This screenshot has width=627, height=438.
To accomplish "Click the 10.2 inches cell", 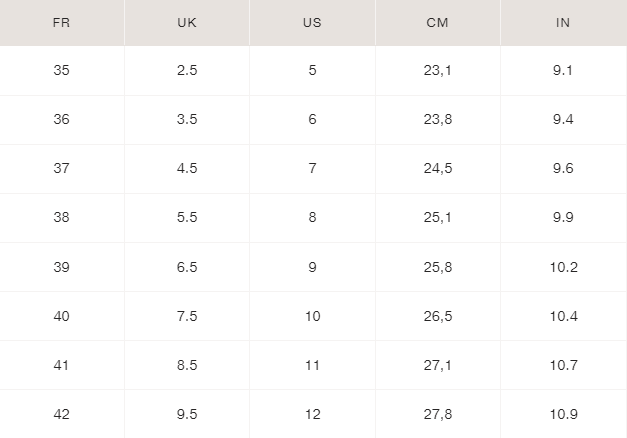I will pyautogui.click(x=563, y=267).
